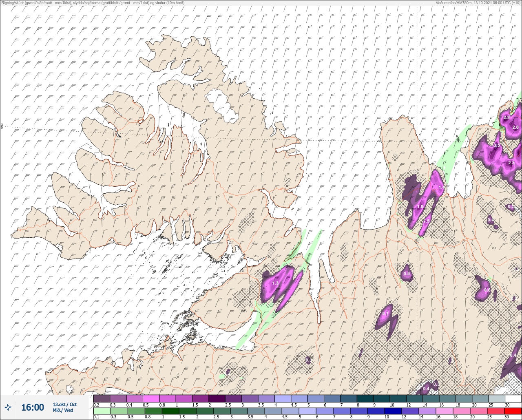
Task: Select top-row light grey swatch between 25 and 30
Action: 497,398
